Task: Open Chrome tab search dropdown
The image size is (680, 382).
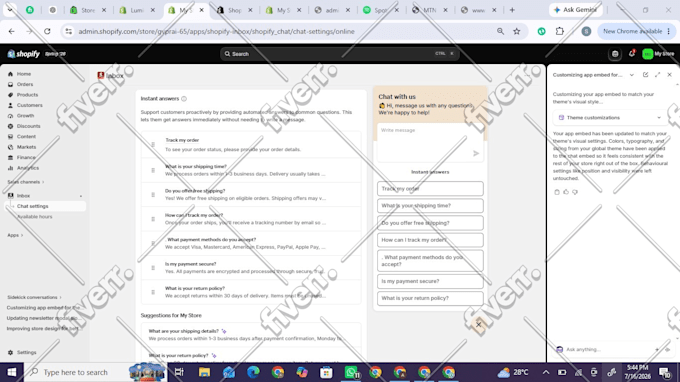Action: coord(10,10)
